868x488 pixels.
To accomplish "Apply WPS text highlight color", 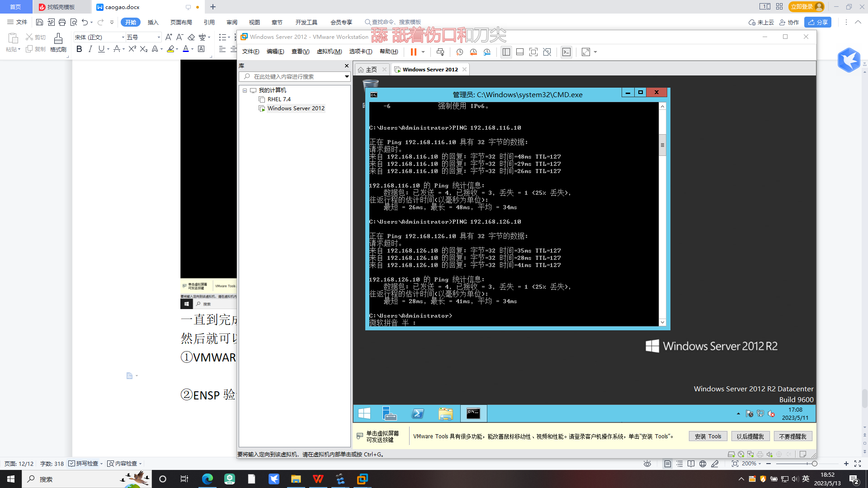I will coord(170,49).
